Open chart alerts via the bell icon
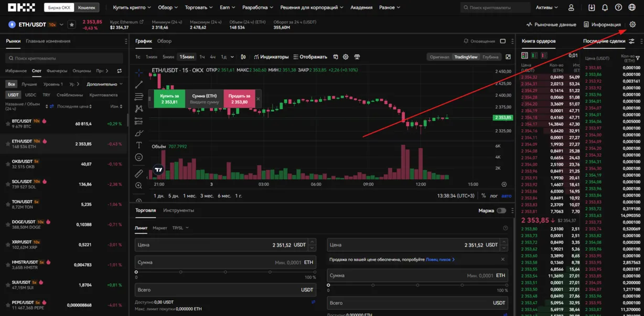The width and height of the screenshot is (644, 316). [x=465, y=41]
